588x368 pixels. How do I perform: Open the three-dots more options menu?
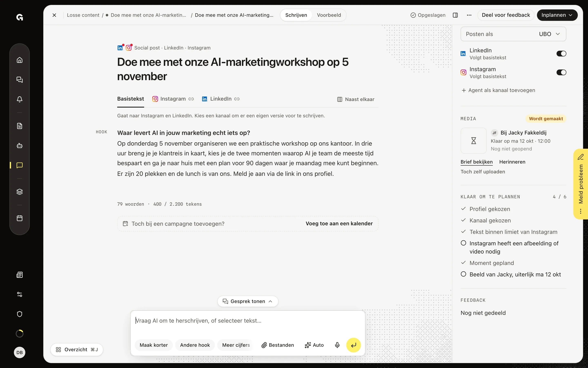click(x=469, y=15)
